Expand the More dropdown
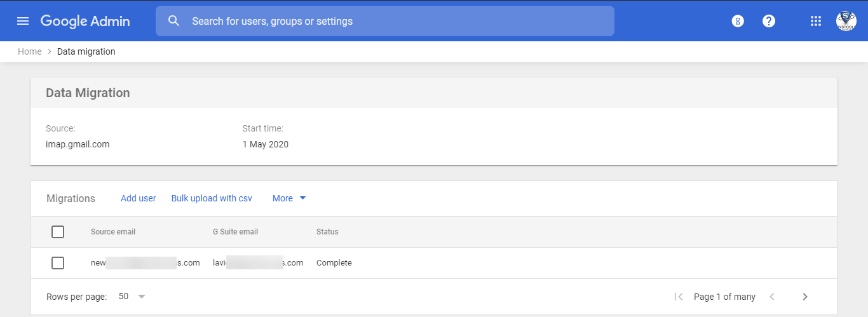Viewport: 868px width, 317px height. [290, 198]
